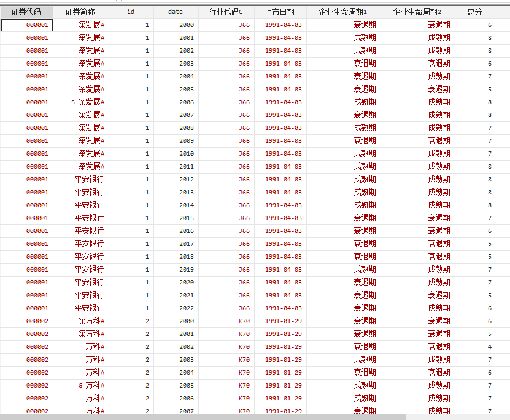Select the first 平安银行 cell in year 2012 row
The width and height of the screenshot is (510, 420).
89,180
